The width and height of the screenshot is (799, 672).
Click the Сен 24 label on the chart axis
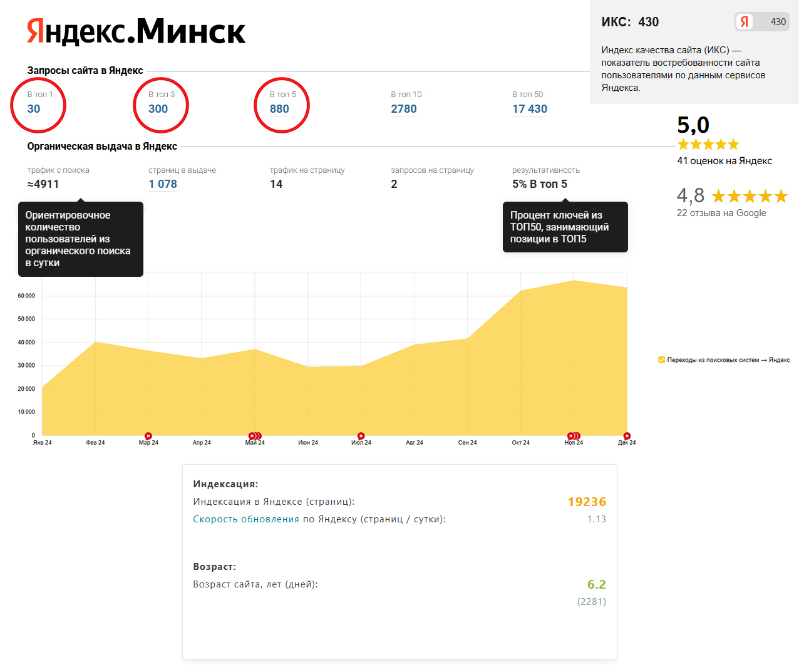[467, 443]
